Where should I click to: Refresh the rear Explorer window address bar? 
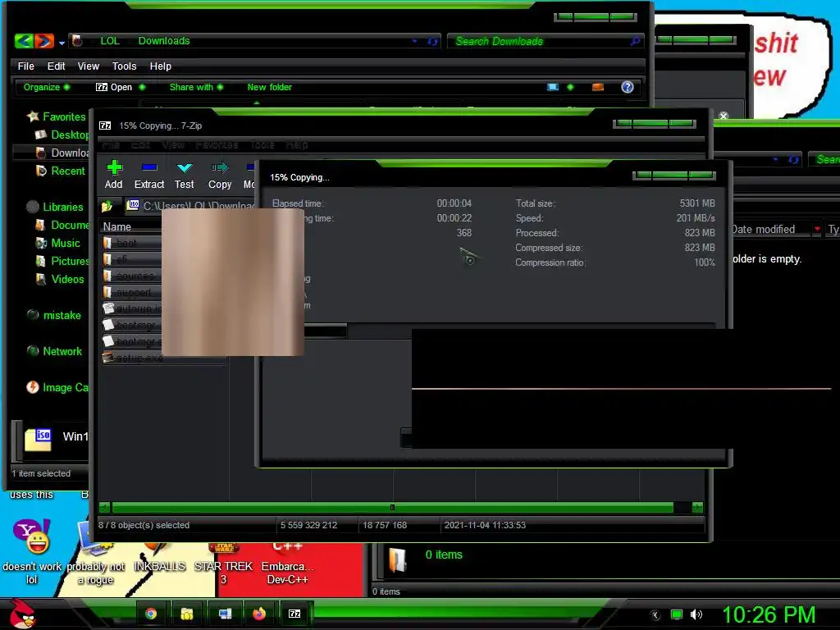point(793,159)
